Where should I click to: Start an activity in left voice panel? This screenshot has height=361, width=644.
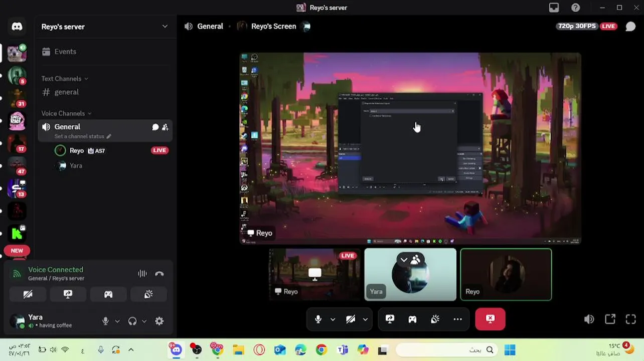(108, 294)
